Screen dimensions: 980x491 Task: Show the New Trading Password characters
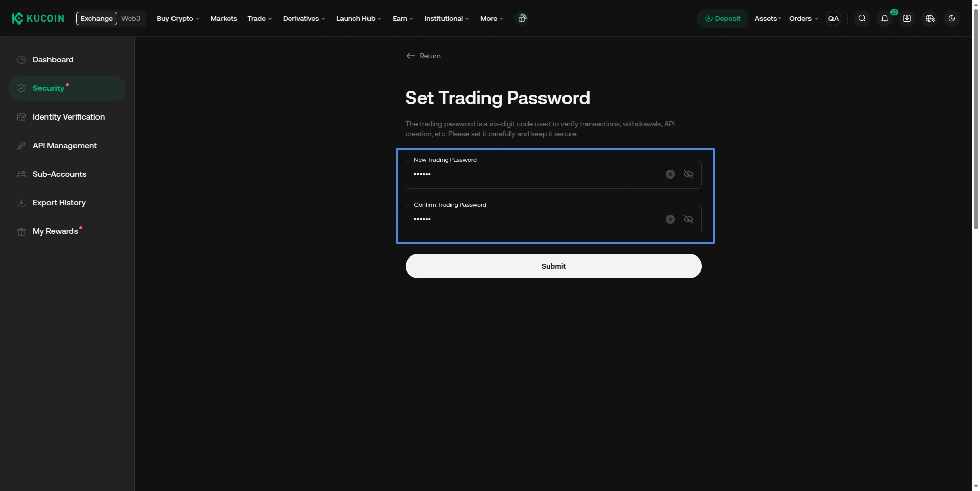pyautogui.click(x=689, y=174)
